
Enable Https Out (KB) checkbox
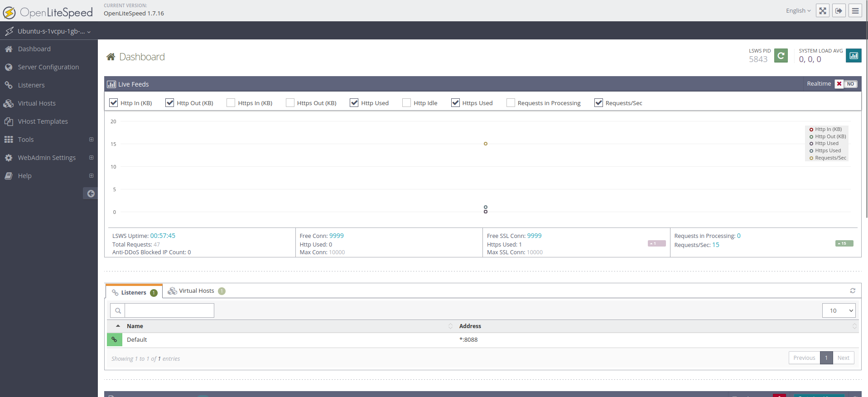point(290,103)
